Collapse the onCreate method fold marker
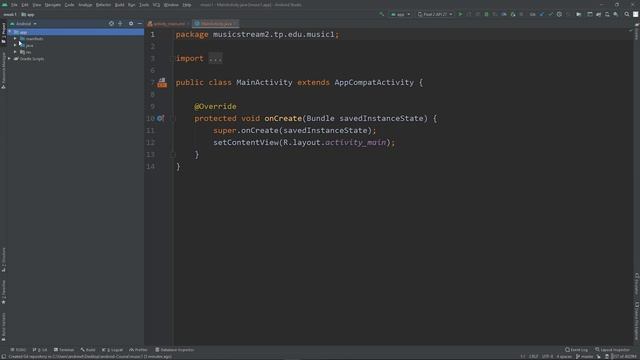 173,119
